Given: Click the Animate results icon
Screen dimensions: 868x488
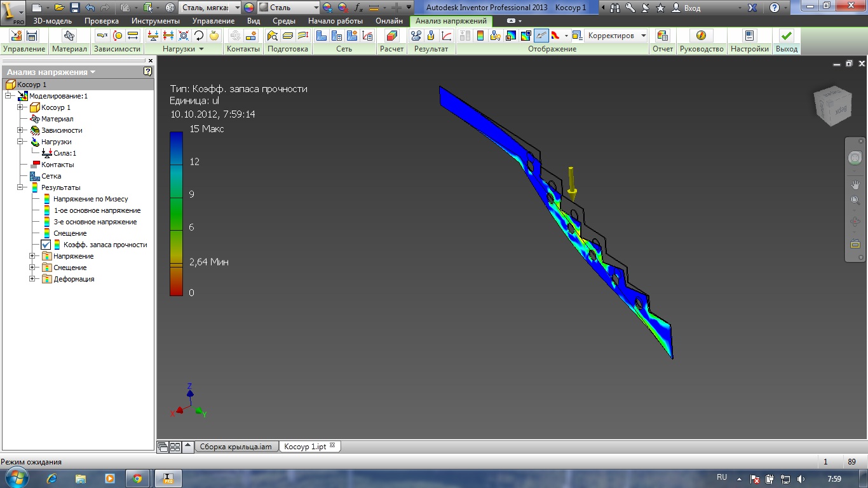Looking at the screenshot, I should 416,36.
